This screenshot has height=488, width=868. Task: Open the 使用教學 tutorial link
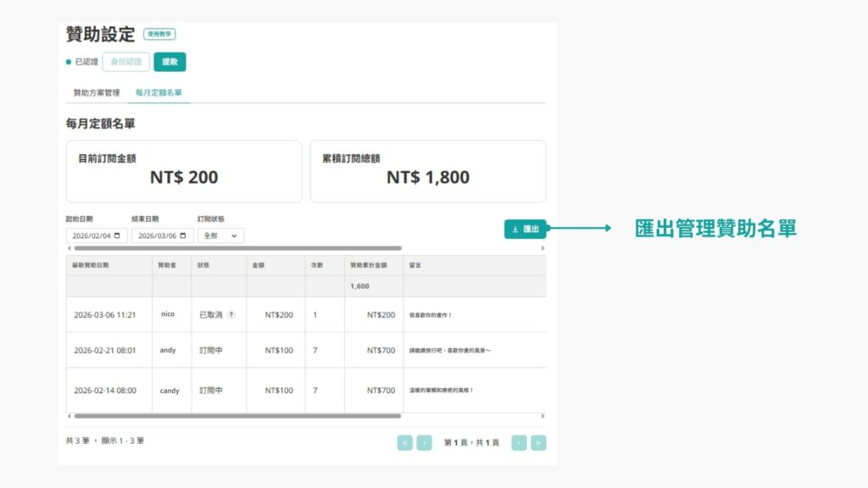[x=159, y=35]
